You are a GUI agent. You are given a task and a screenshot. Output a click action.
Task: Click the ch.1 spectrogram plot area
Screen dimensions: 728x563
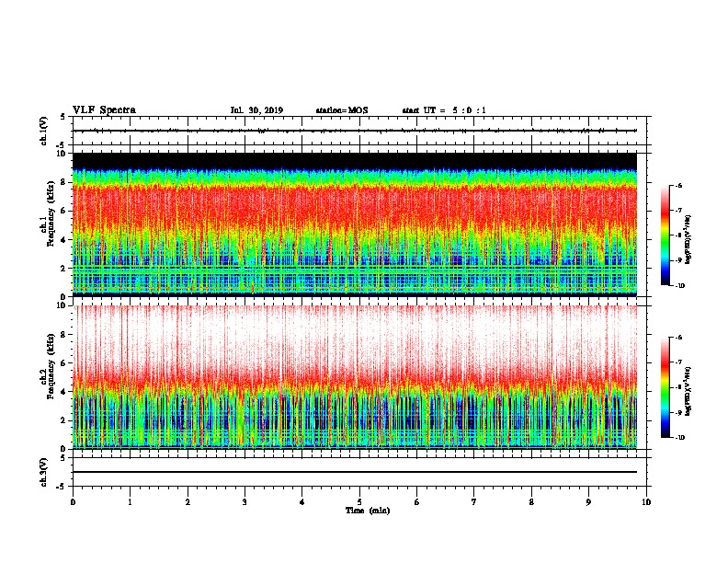click(355, 224)
